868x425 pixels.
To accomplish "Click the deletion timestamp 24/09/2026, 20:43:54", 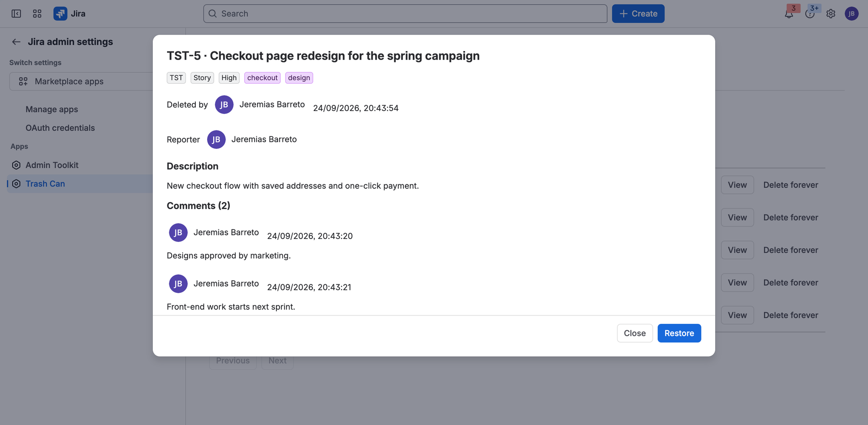I will click(x=356, y=108).
